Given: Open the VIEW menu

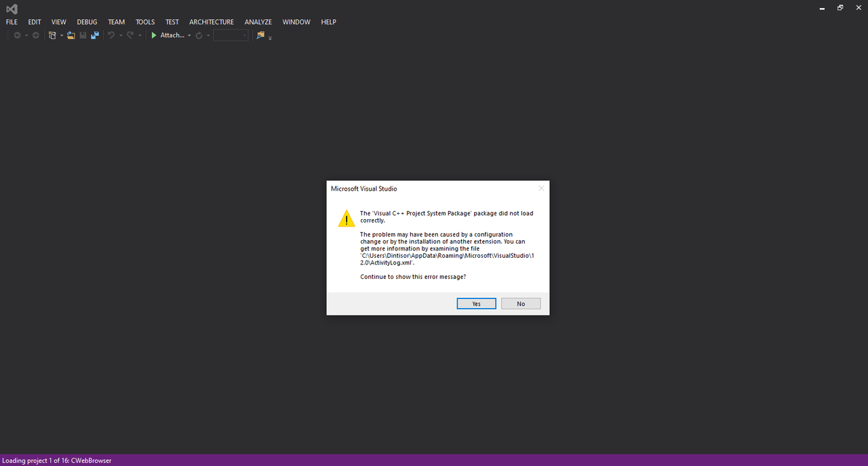Looking at the screenshot, I should point(59,22).
